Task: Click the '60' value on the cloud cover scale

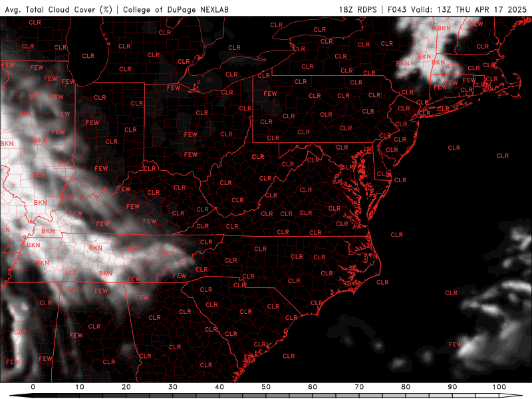Action: pyautogui.click(x=313, y=387)
